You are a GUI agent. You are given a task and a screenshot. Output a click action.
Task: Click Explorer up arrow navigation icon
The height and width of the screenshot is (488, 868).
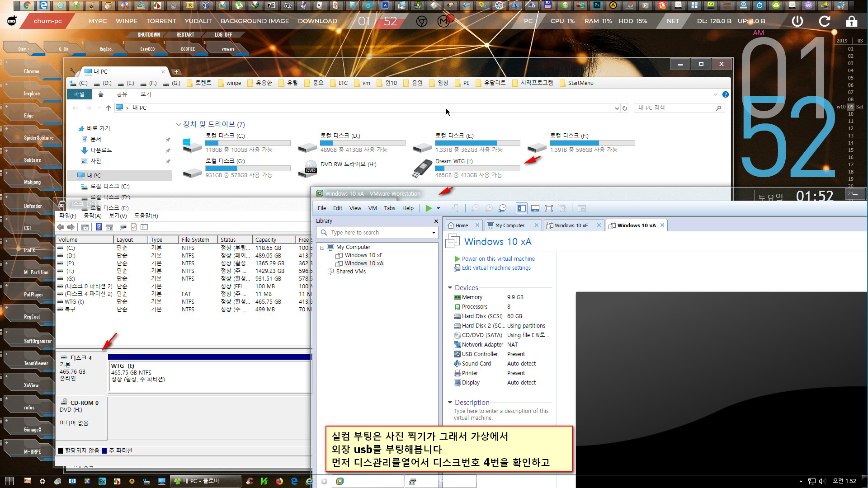click(x=108, y=108)
